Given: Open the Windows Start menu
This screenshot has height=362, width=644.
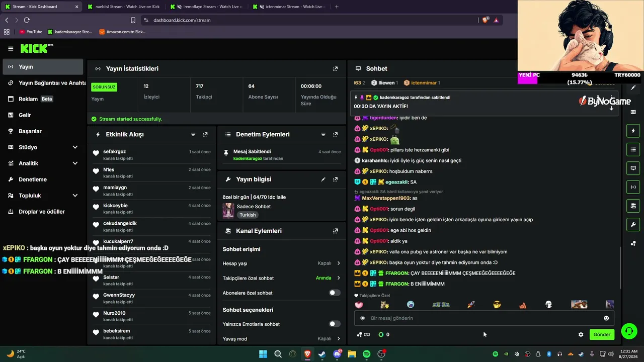Looking at the screenshot, I should coord(263,354).
